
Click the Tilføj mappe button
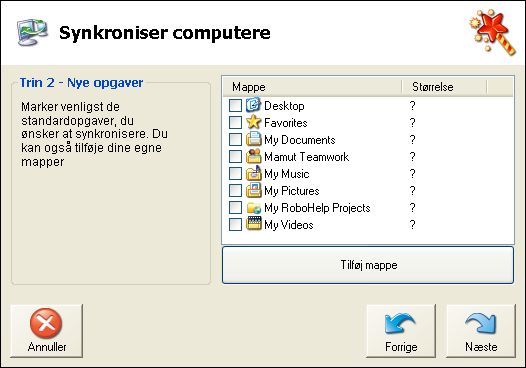pyautogui.click(x=368, y=265)
